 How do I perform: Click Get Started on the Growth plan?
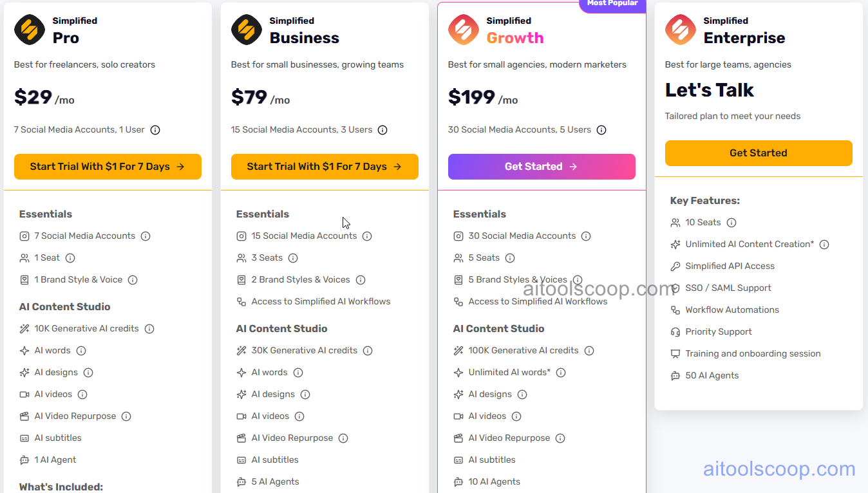[x=542, y=166]
